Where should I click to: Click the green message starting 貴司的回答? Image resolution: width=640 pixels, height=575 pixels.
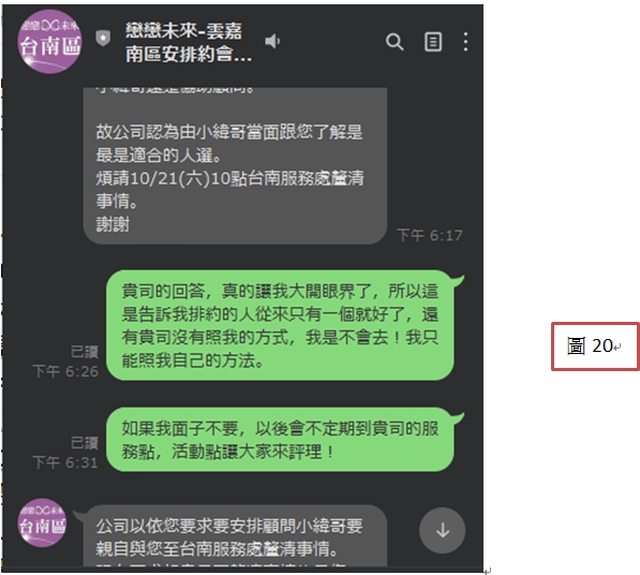click(x=280, y=325)
